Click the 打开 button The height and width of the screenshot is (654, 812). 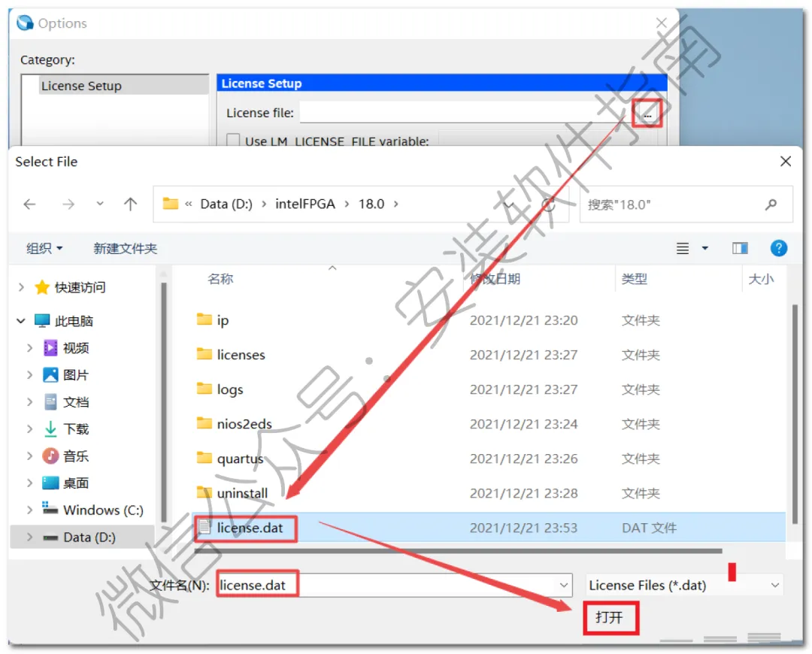(611, 617)
